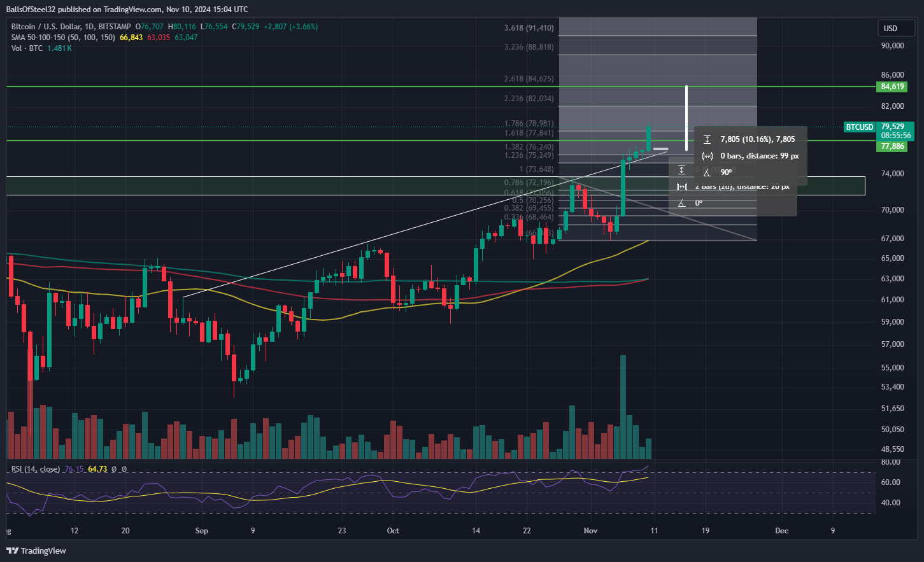Screen dimensions: 924x562
Task: Select the green 77,886 price label
Action: 893,146
